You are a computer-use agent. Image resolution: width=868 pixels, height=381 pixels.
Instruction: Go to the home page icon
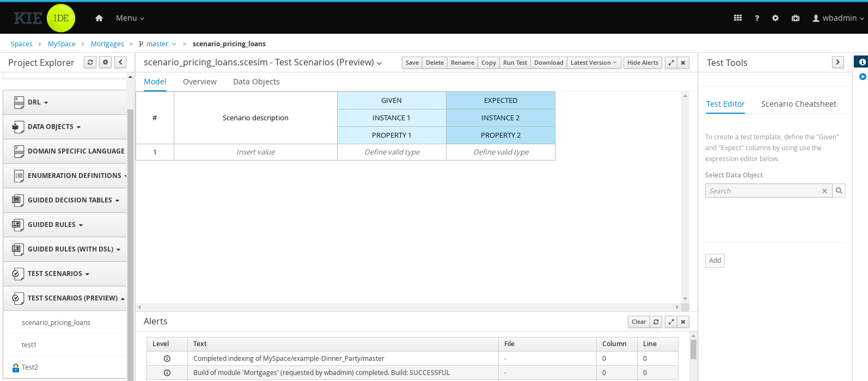point(99,18)
